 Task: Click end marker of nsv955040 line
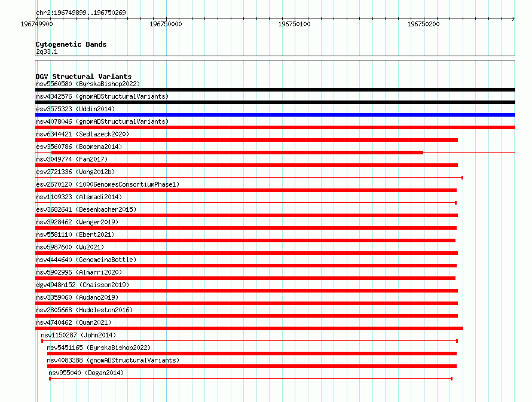tap(451, 379)
